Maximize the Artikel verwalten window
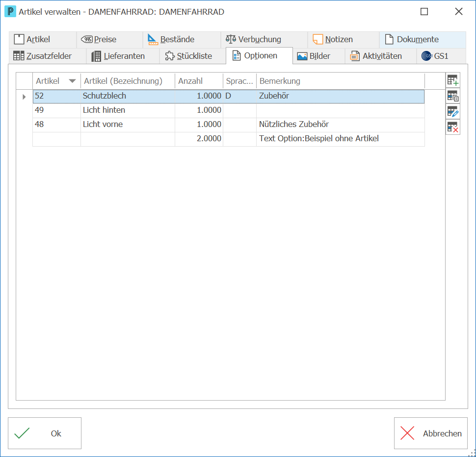 pyautogui.click(x=424, y=12)
